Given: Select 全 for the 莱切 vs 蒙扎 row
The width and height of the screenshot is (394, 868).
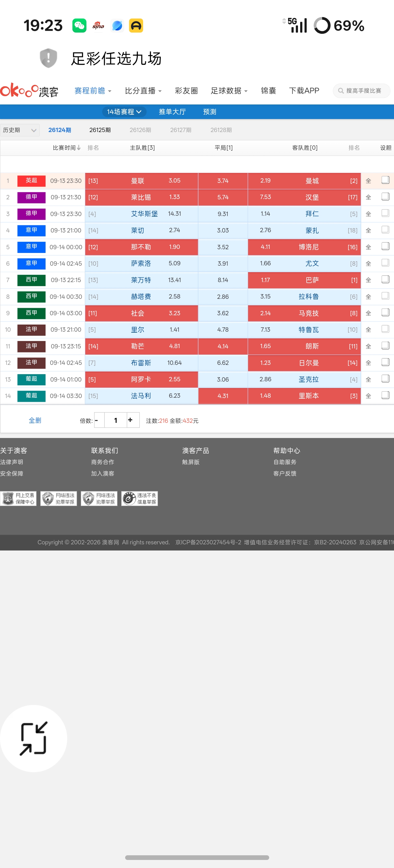Looking at the screenshot, I should pyautogui.click(x=368, y=230).
